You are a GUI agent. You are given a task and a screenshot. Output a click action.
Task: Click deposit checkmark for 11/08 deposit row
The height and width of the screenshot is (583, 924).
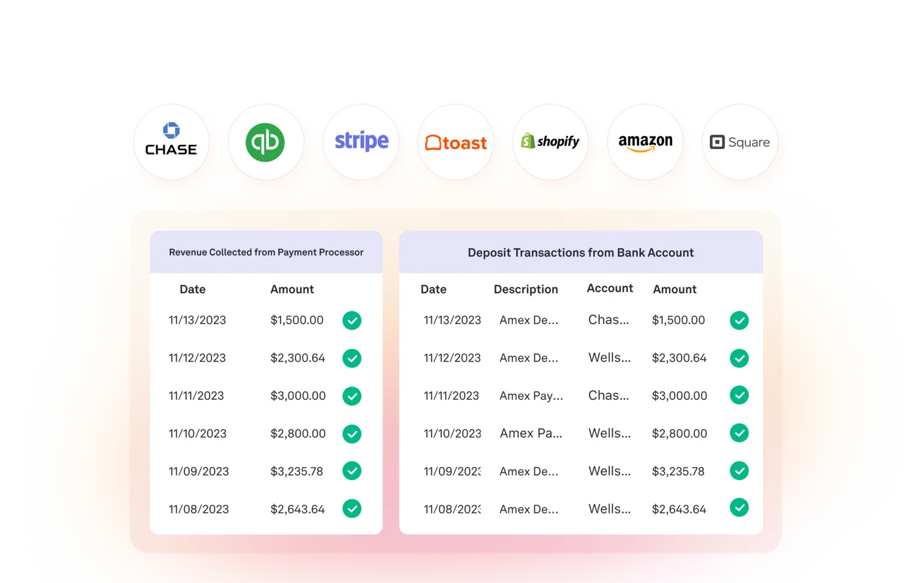(739, 507)
